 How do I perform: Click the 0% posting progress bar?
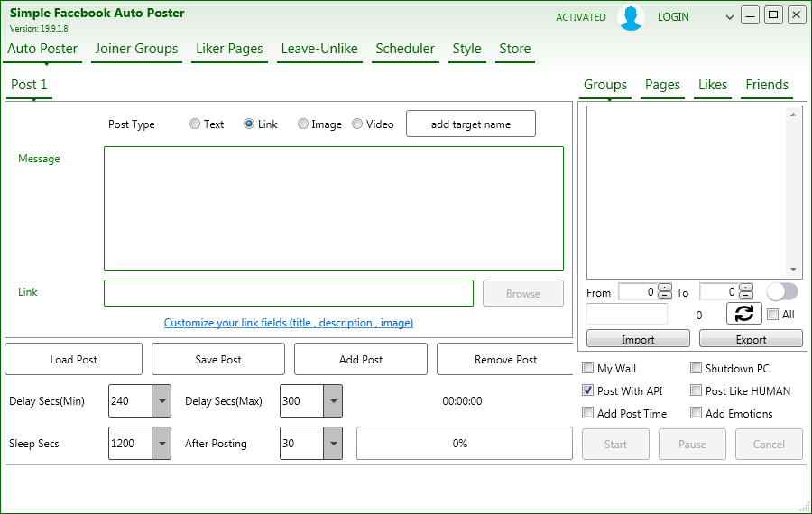[x=465, y=443]
